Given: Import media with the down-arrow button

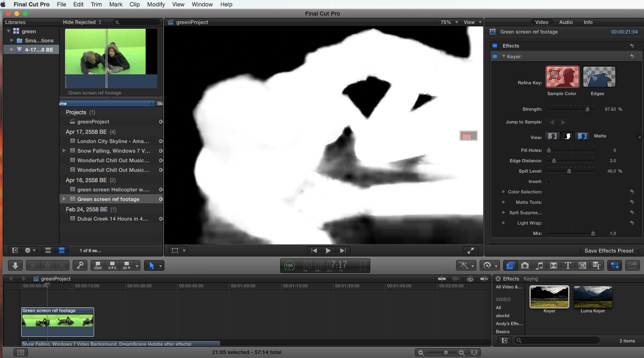Looking at the screenshot, I should click(x=15, y=266).
